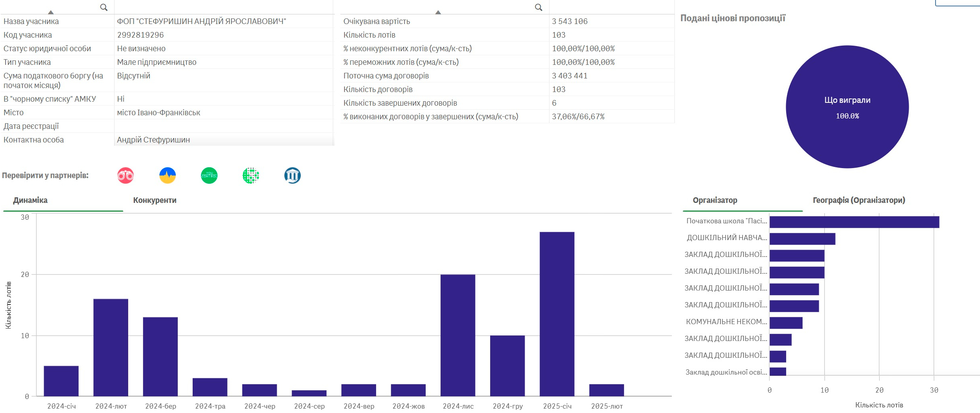Viewport: 980px width, 413px height.
Task: Click sort triangle in statistics table header
Action: [x=438, y=12]
